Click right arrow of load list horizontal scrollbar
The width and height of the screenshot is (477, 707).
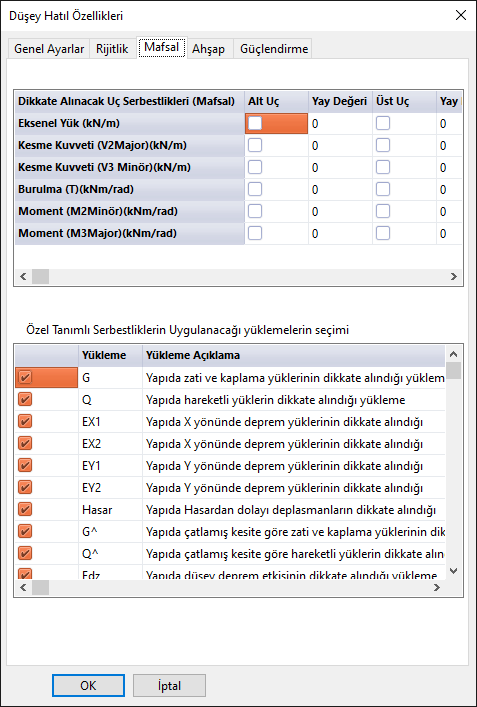436,588
